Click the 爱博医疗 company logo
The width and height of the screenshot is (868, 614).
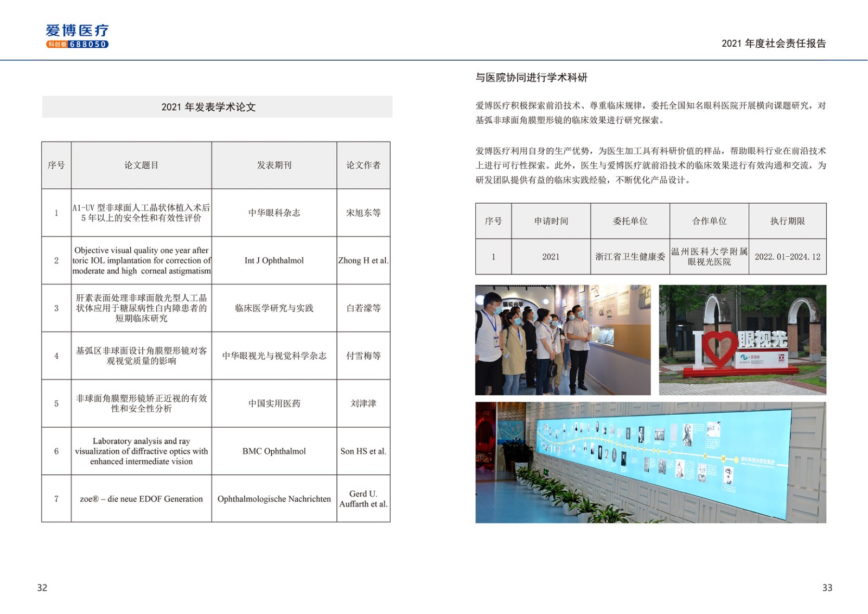(77, 31)
